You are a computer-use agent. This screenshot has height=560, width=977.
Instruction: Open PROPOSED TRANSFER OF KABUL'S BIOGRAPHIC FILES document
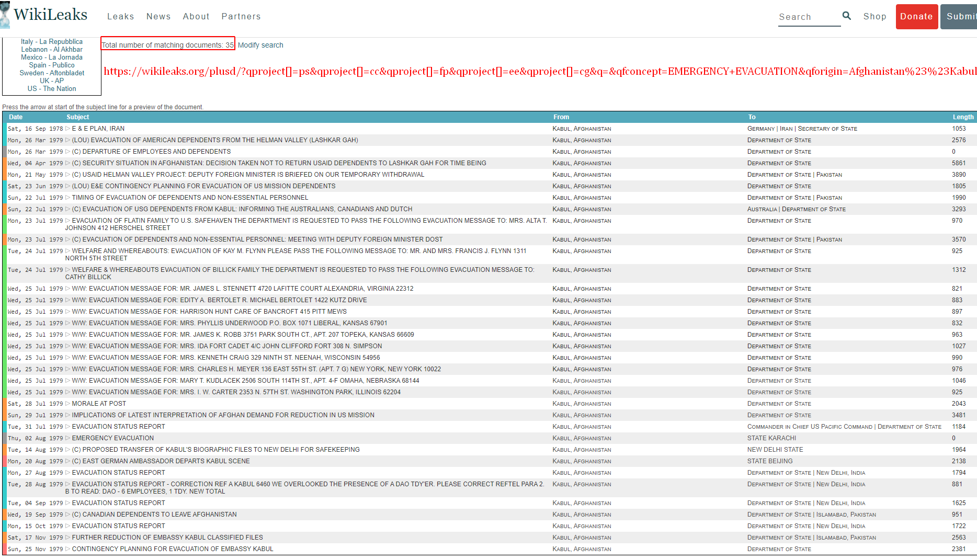point(216,450)
